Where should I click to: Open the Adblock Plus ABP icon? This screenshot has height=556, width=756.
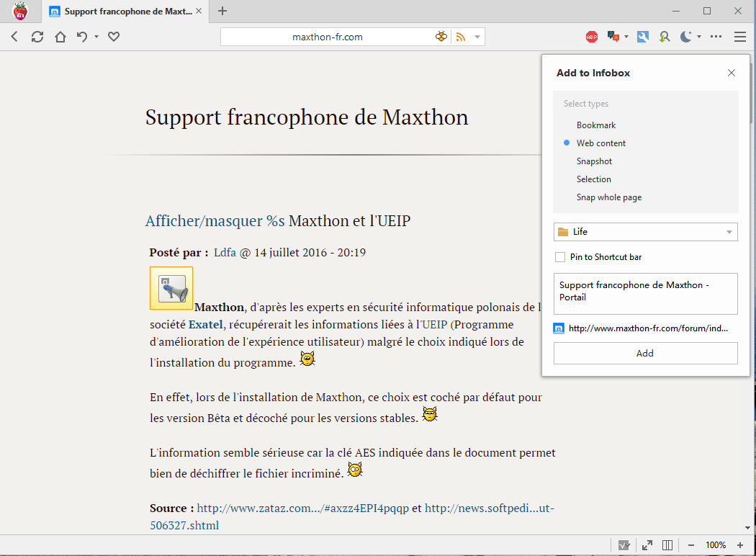pyautogui.click(x=592, y=37)
